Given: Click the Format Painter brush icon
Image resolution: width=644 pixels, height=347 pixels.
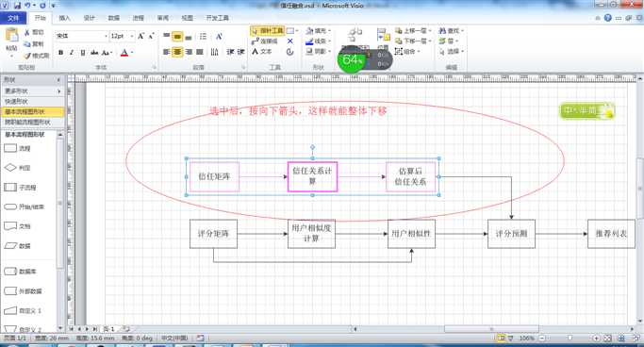Looking at the screenshot, I should coord(27,56).
